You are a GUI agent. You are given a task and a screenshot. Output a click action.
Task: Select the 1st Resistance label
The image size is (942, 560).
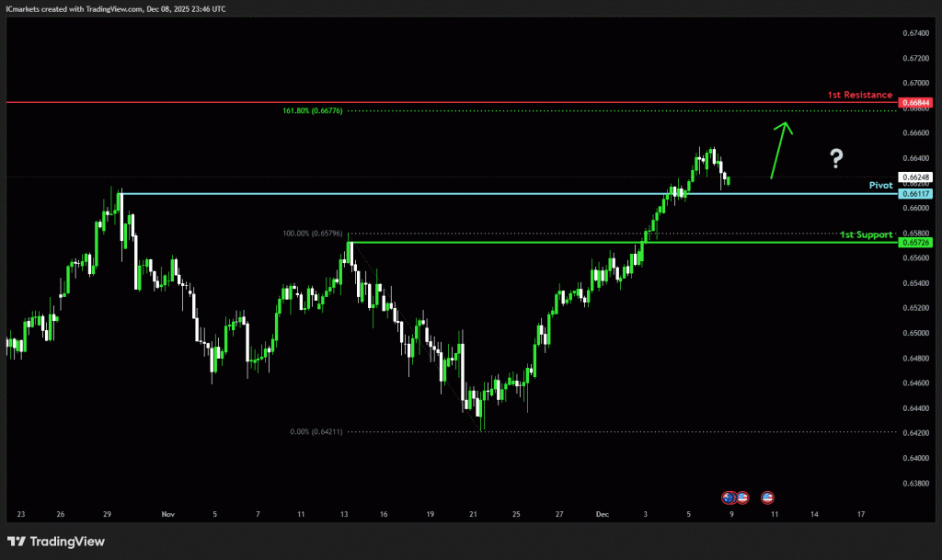pyautogui.click(x=859, y=95)
